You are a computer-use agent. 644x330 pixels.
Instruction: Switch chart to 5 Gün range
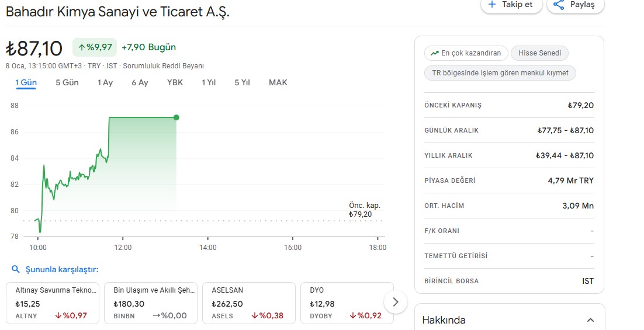pyautogui.click(x=67, y=82)
